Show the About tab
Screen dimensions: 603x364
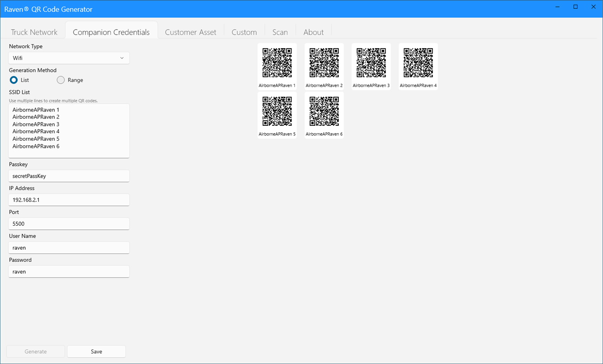313,32
